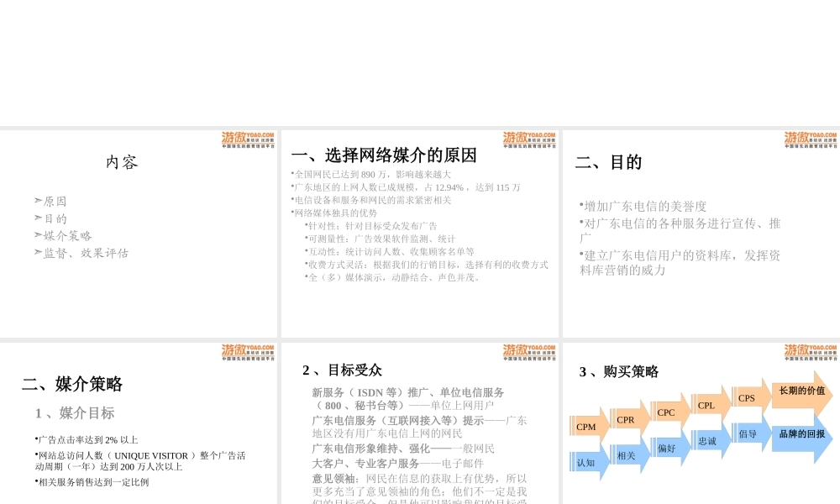The height and width of the screenshot is (504, 840).
Task: Click the bullet 建立广东电信用户的资料库
Action: point(680,263)
